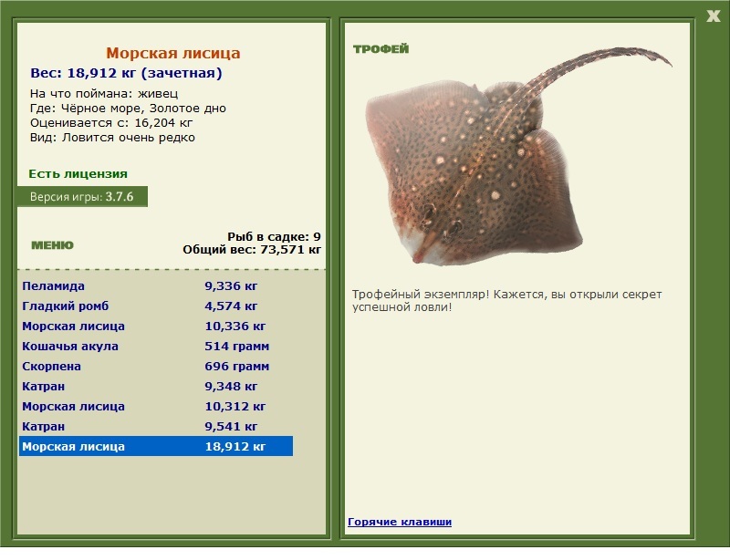730x560 pixels.
Task: Open the Горячие клавиши link
Action: click(400, 522)
